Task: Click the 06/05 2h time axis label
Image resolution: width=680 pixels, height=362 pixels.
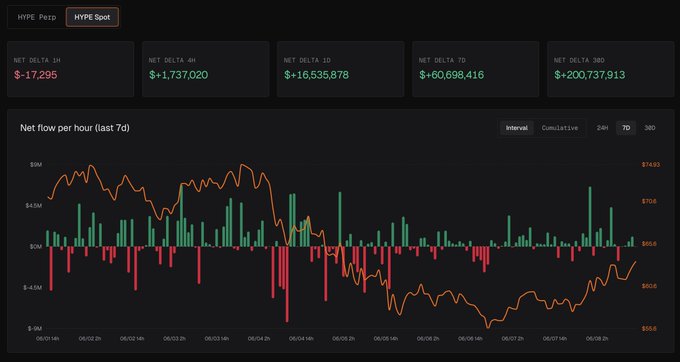Action: (344, 338)
